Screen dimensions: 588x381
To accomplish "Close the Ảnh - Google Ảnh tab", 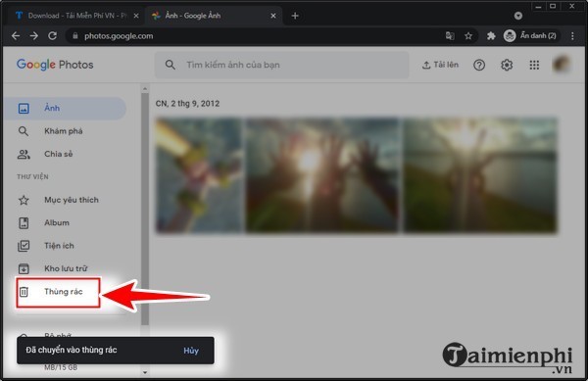I will pos(273,16).
